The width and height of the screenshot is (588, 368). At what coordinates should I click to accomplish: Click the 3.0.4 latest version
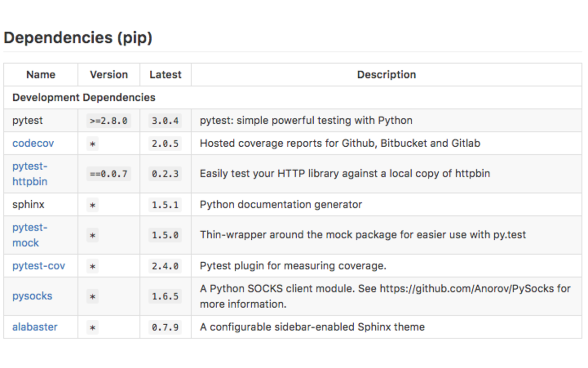pos(165,121)
